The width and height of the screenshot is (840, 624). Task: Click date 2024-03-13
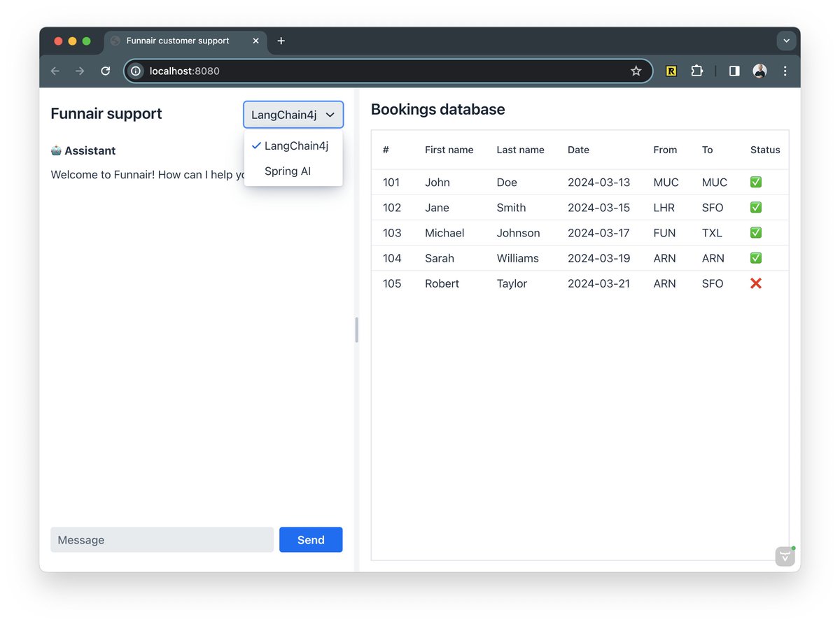click(x=598, y=182)
